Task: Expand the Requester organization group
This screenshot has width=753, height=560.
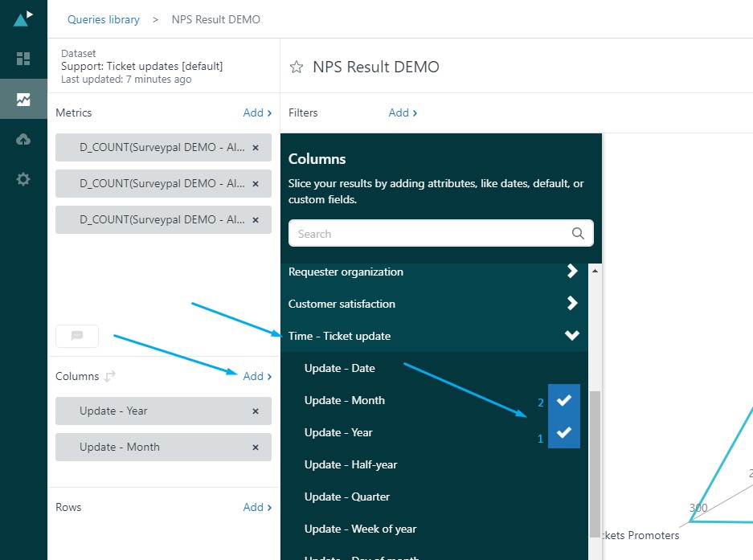Action: pos(434,272)
